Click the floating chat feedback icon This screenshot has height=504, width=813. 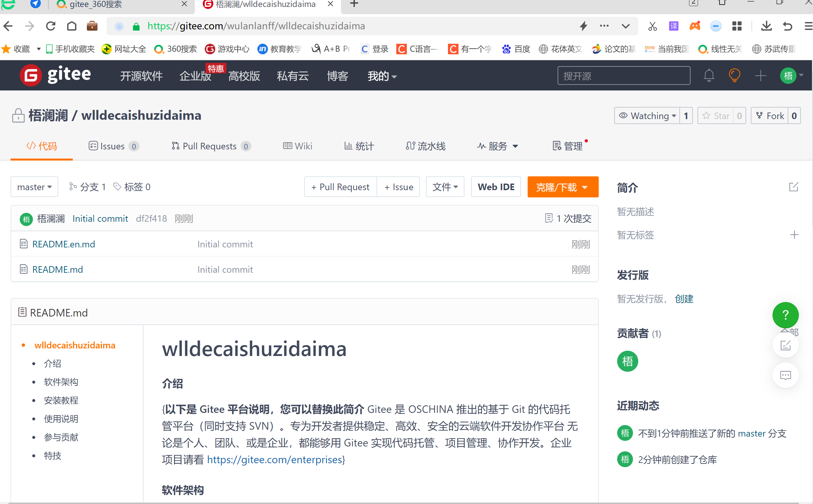[x=785, y=376]
